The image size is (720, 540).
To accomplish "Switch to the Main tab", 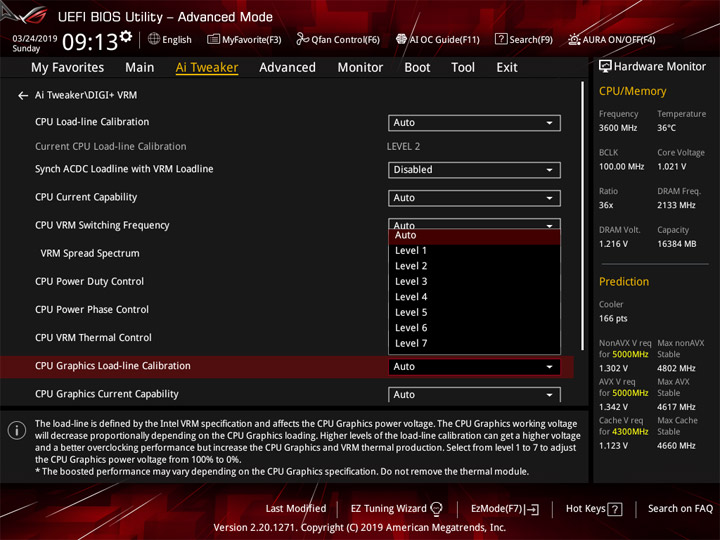I will 140,68.
